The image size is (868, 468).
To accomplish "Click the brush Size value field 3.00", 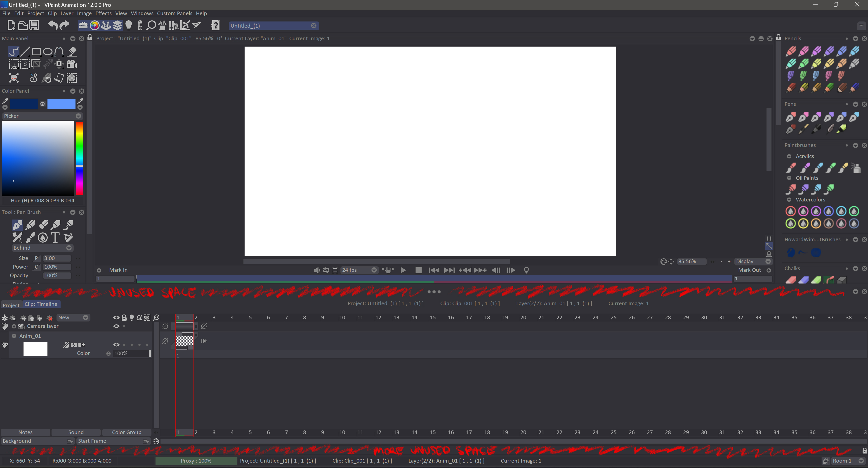I will coord(57,258).
